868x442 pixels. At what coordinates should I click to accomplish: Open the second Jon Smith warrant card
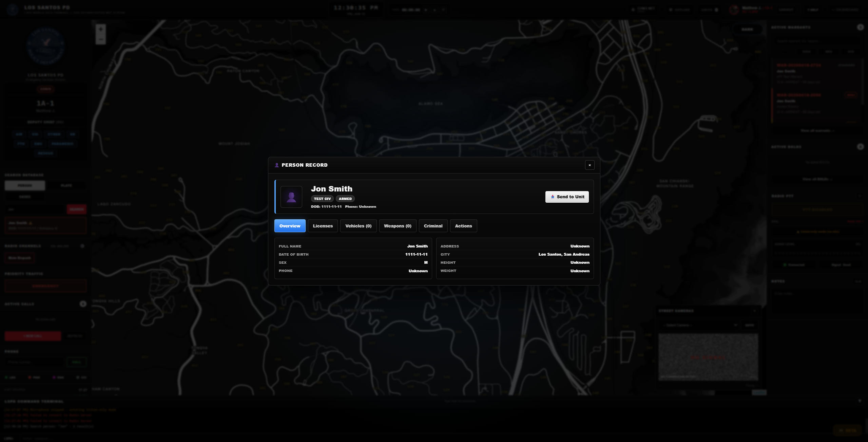click(816, 103)
